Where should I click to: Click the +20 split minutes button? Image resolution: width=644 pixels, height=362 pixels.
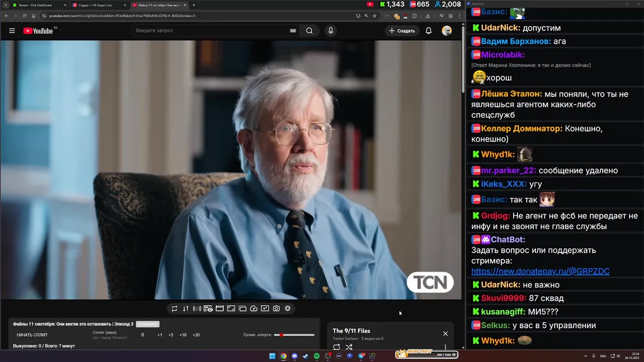[196, 335]
